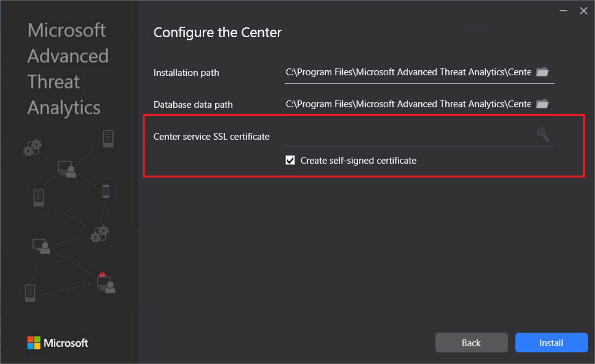Click Microsoft Advanced Threat Analytics title

68,69
